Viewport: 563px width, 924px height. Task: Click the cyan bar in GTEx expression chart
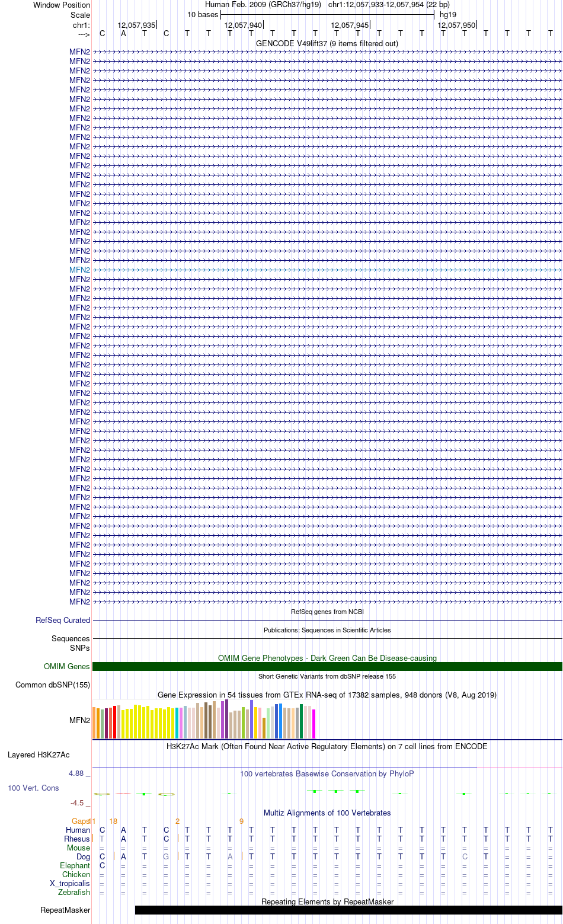177,722
